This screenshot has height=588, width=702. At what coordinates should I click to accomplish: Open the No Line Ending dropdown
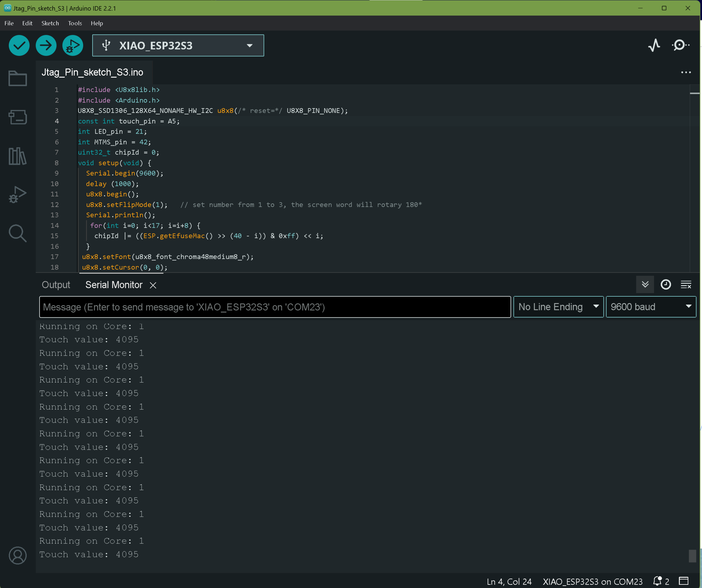click(558, 307)
